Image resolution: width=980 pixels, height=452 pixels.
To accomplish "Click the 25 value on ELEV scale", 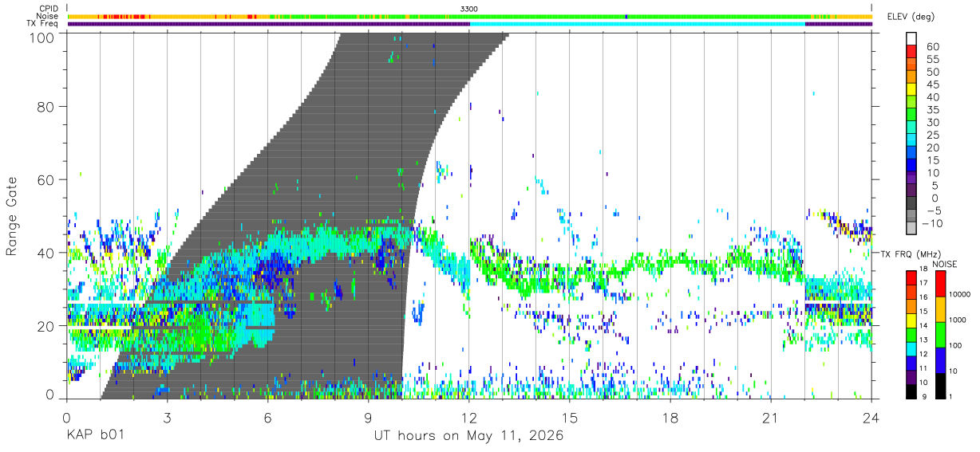I will (932, 136).
